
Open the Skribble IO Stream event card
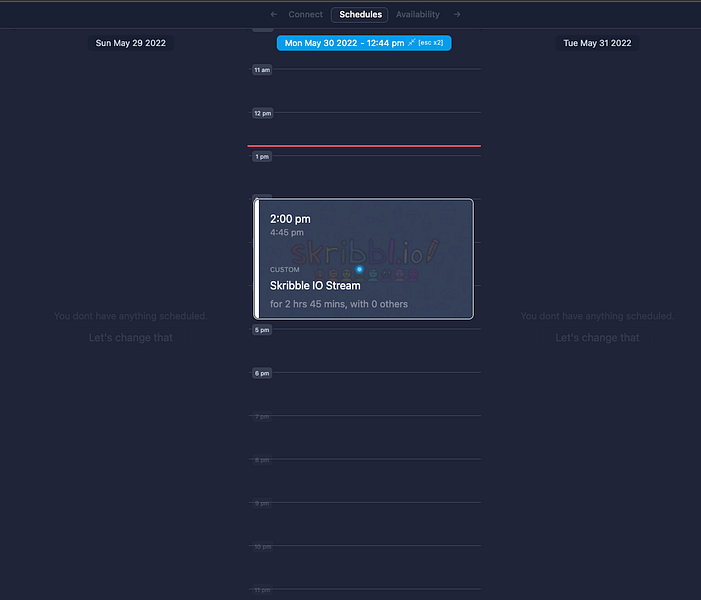coord(363,259)
